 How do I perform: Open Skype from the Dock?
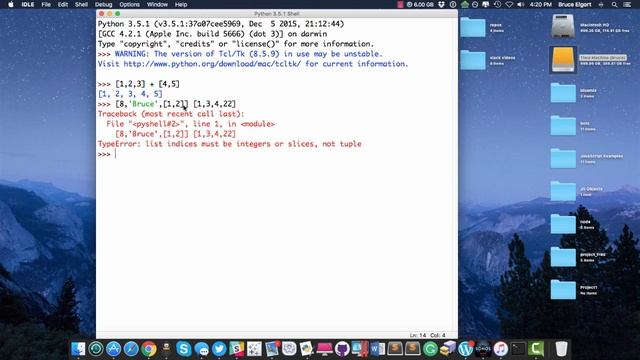tap(184, 349)
